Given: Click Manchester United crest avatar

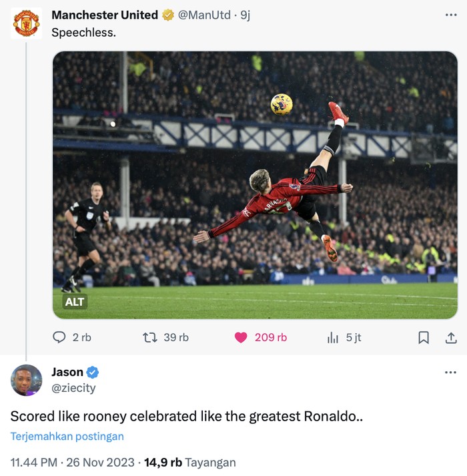Looking at the screenshot, I should coord(27,23).
